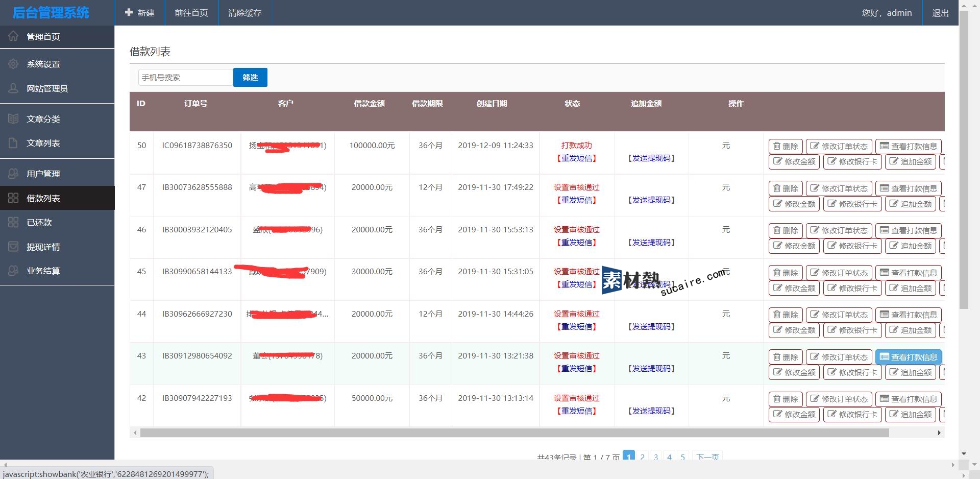
Task: Click the table's horizontal scrollbar
Action: click(514, 433)
